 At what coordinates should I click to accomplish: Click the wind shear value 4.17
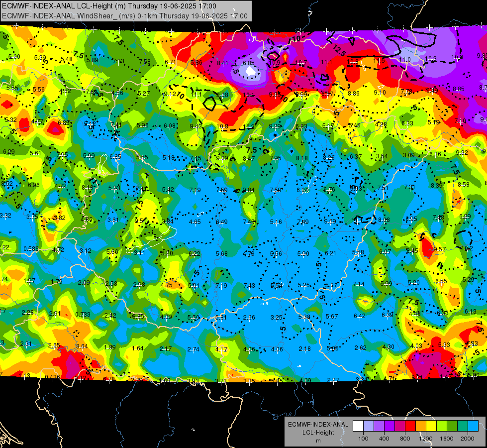coord(221,349)
